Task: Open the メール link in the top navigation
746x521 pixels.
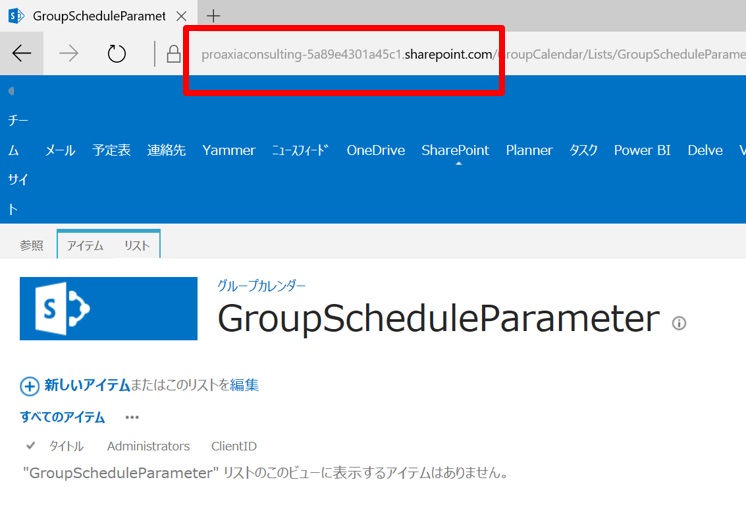Action: (60, 150)
